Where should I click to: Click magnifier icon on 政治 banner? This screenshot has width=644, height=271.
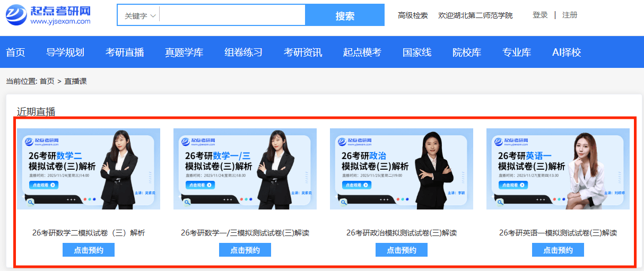344,202
